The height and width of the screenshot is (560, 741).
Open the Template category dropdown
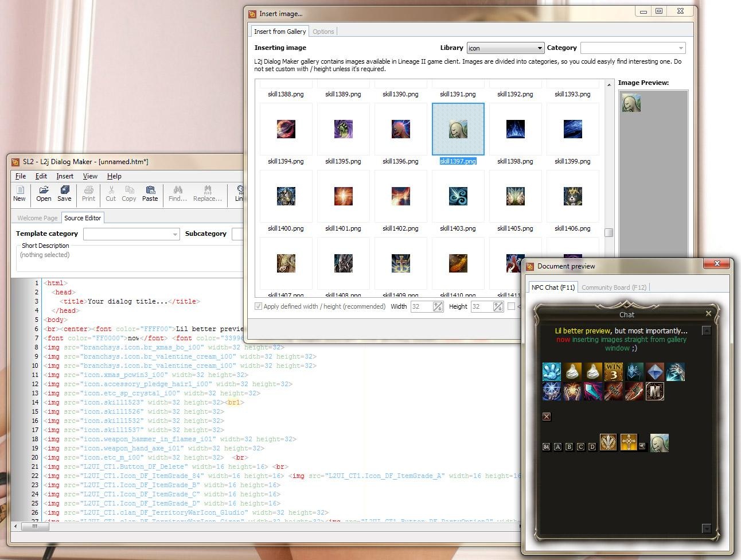[x=175, y=234]
